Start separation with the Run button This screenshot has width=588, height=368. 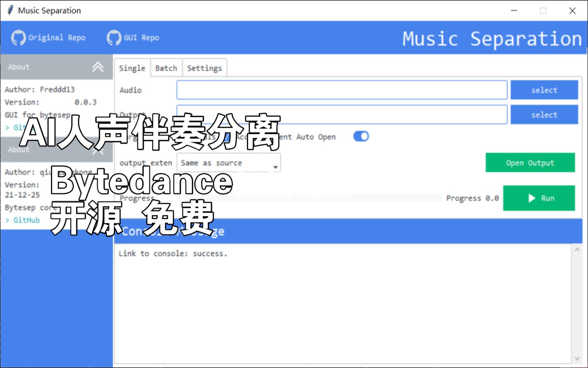pyautogui.click(x=539, y=198)
